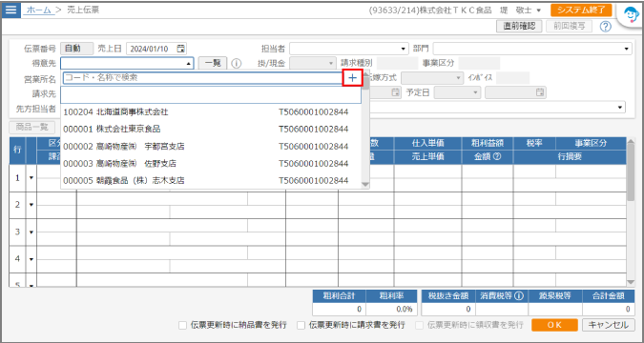This screenshot has width=644, height=343.
Task: Enable 伝票更新時に納品書を発行 checkbox
Action: [x=183, y=325]
